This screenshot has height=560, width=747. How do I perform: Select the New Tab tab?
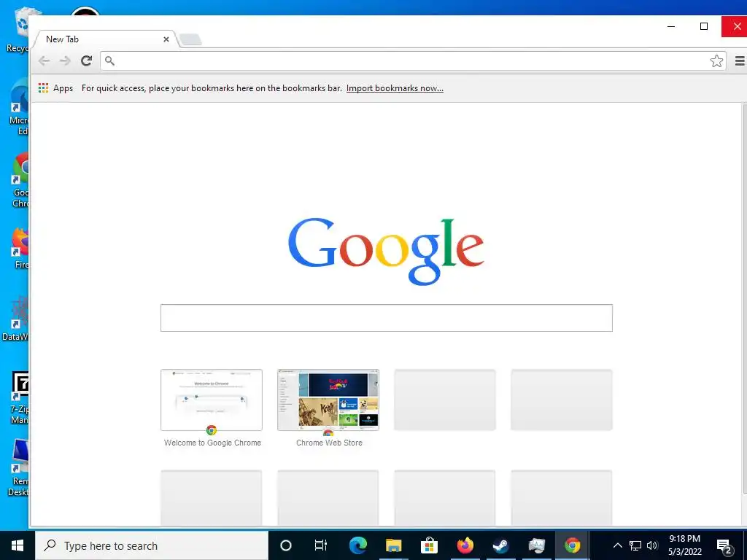pyautogui.click(x=104, y=39)
